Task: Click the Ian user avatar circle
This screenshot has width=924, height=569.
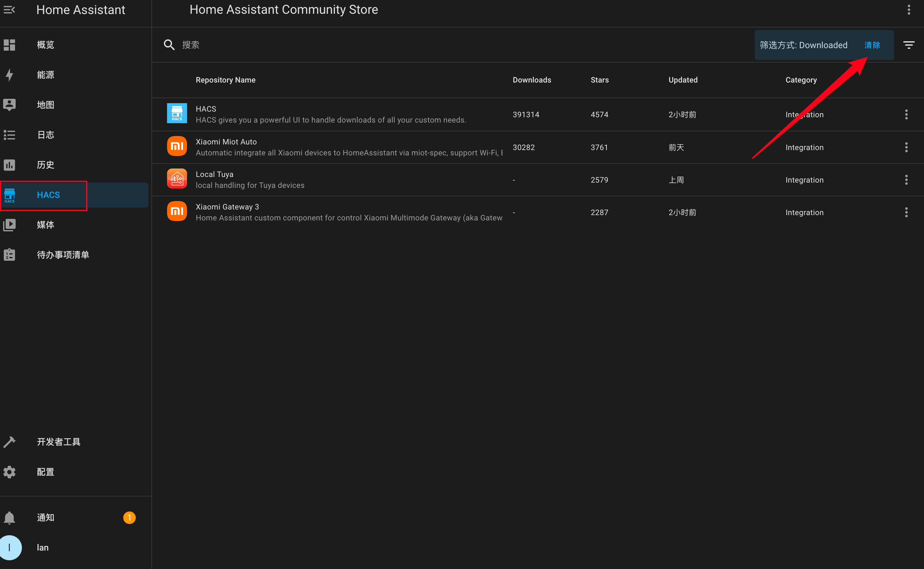Action: click(x=9, y=547)
